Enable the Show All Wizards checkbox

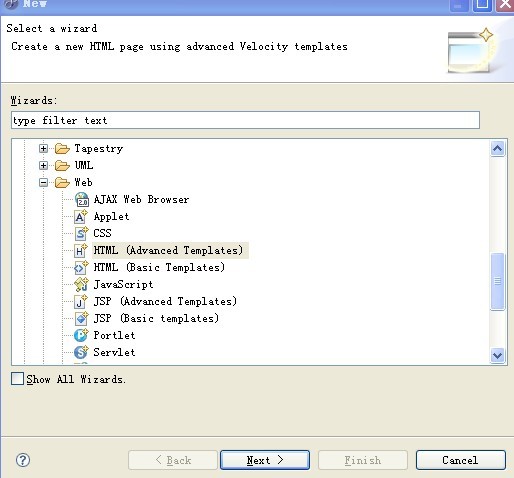17,379
